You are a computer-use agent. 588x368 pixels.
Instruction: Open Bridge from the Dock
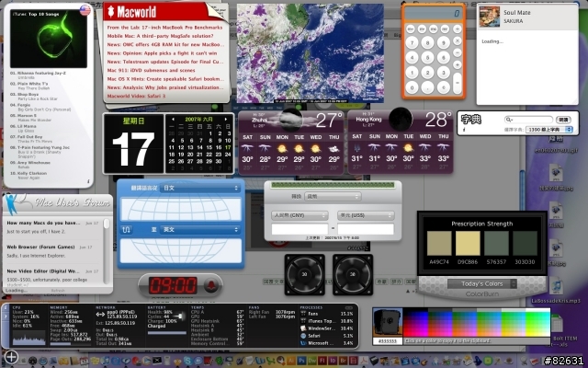[343, 361]
